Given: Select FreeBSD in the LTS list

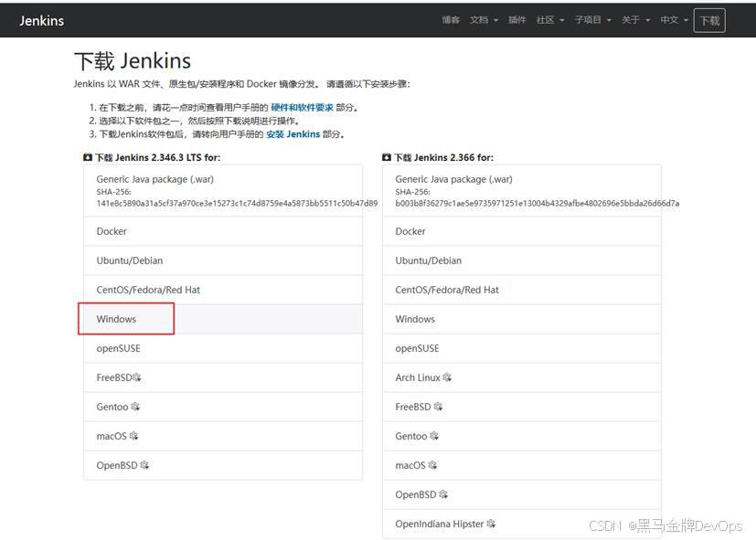Looking at the screenshot, I should pyautogui.click(x=223, y=377).
